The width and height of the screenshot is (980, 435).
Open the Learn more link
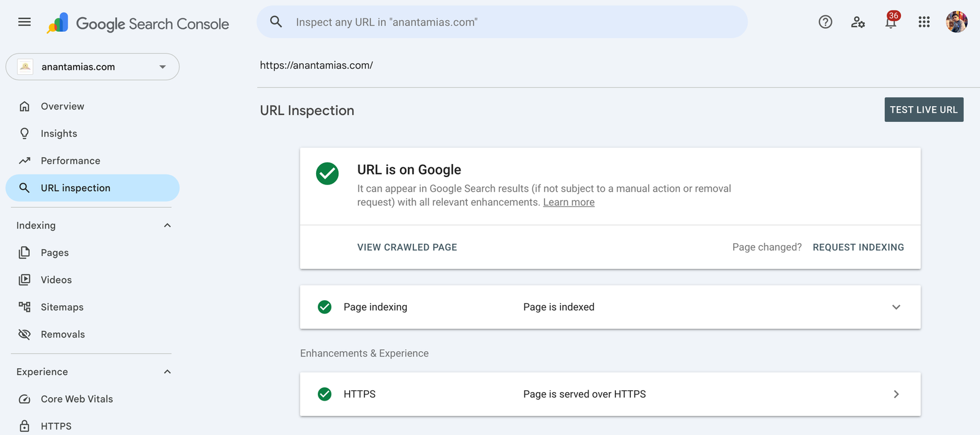(x=569, y=202)
